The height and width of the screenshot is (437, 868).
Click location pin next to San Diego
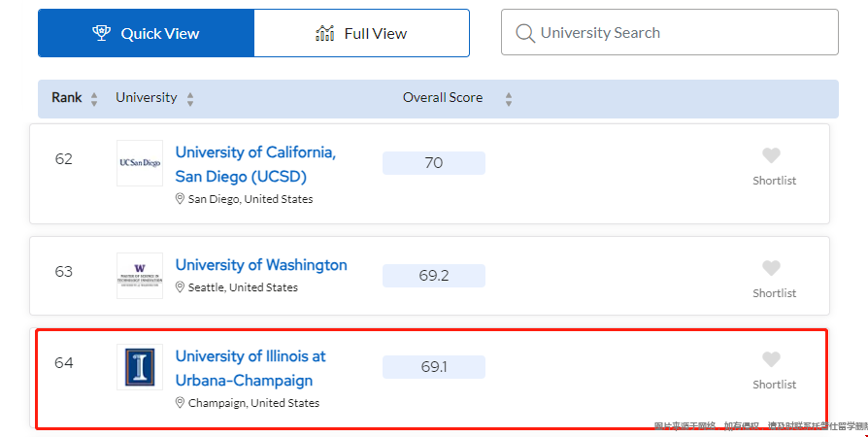point(180,198)
